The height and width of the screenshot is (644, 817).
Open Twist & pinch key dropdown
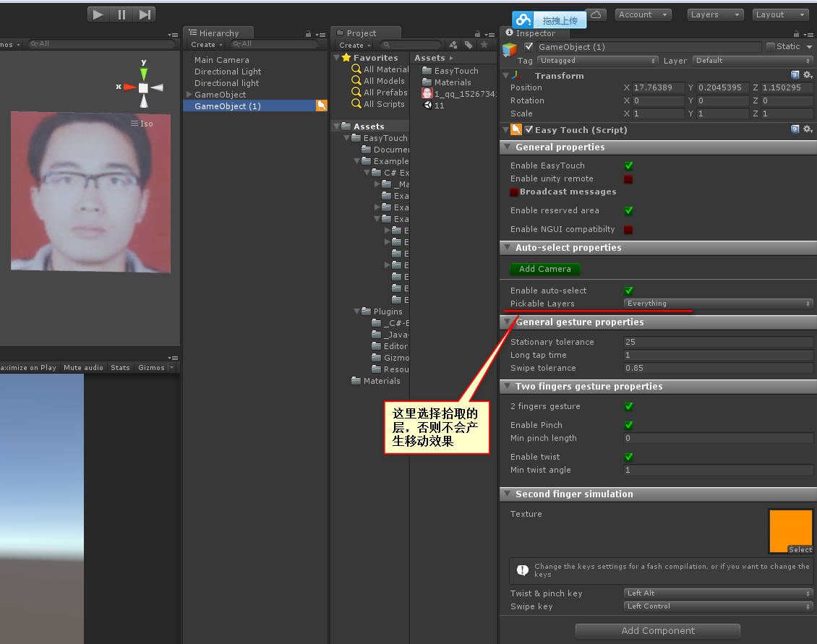coord(719,593)
